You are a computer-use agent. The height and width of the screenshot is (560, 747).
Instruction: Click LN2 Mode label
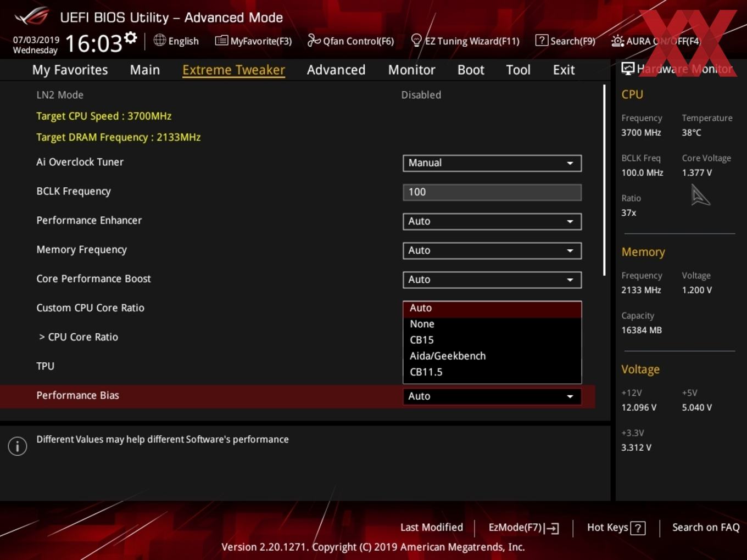click(x=60, y=95)
